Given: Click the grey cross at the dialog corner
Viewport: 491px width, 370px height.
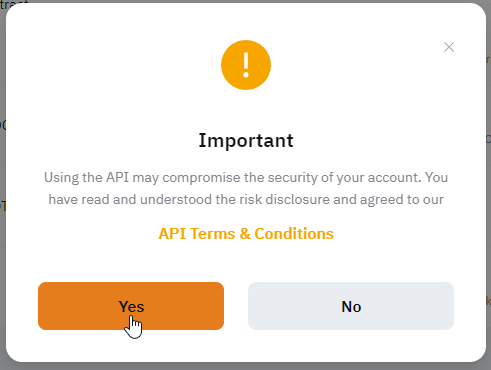Looking at the screenshot, I should (449, 47).
